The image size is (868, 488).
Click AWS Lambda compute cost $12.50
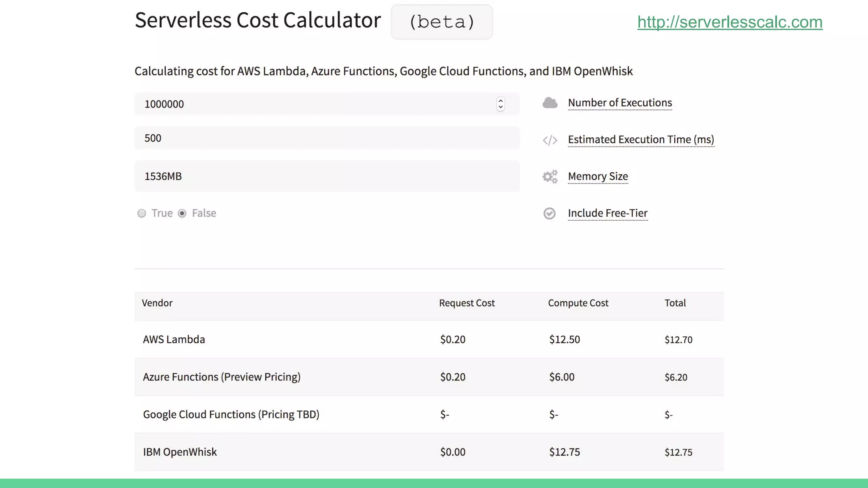click(x=565, y=339)
